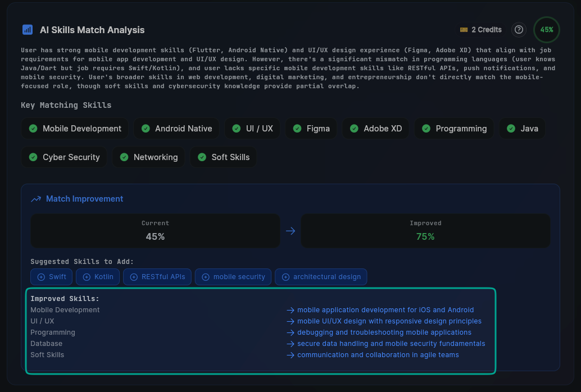The height and width of the screenshot is (392, 581).
Task: Open the mobile application development for iOS link
Action: tap(385, 309)
